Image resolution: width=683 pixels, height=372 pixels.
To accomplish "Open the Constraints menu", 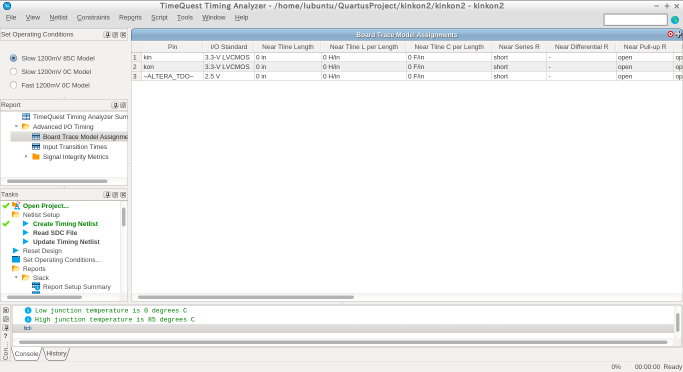I will 93,17.
